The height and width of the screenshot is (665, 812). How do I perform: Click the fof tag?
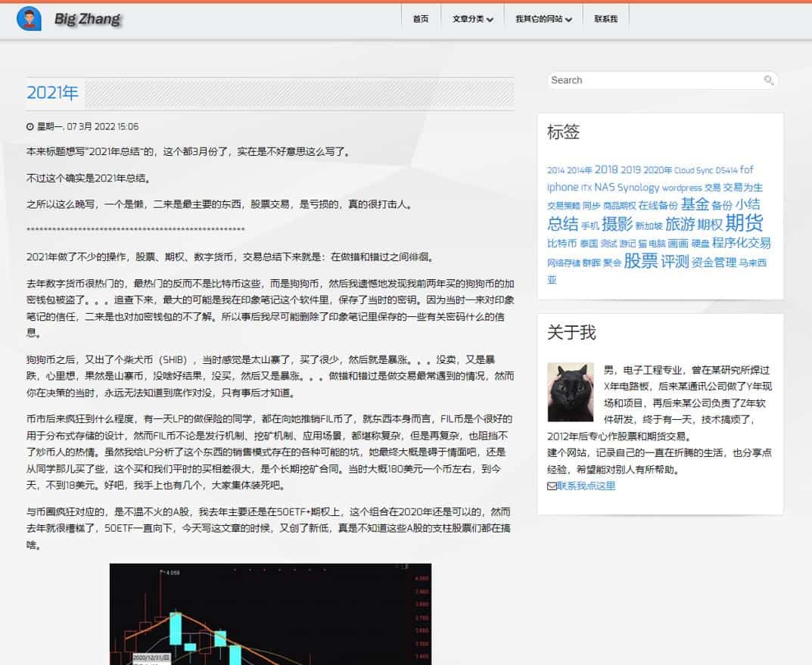click(747, 169)
